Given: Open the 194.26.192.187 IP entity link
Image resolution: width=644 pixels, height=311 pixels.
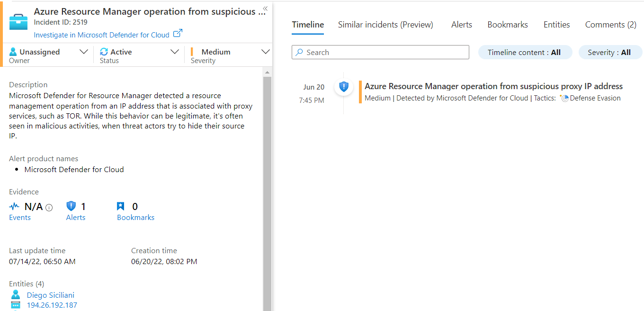Looking at the screenshot, I should 52,305.
